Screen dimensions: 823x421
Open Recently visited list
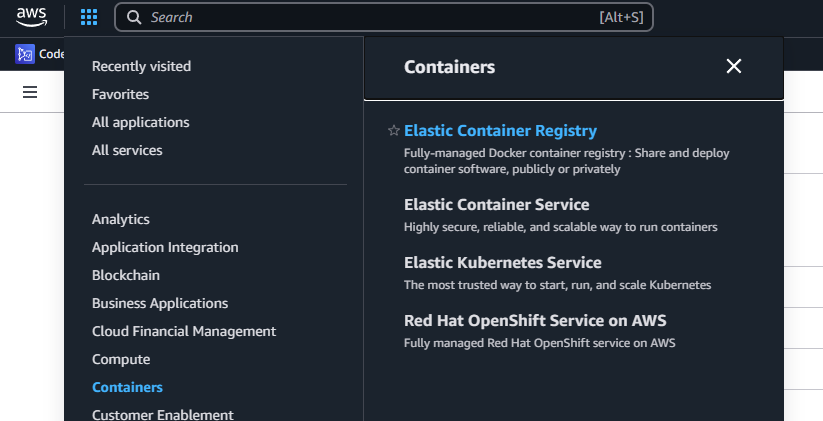pos(141,66)
